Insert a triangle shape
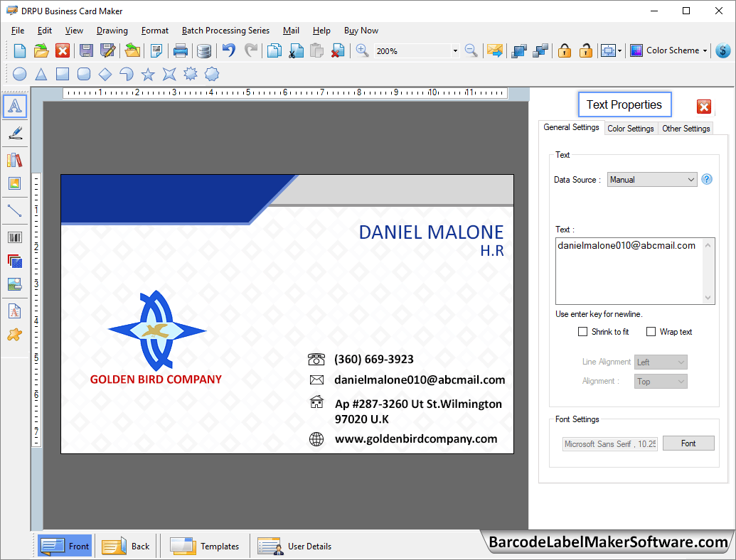Screen dimensions: 736x560 coord(41,74)
